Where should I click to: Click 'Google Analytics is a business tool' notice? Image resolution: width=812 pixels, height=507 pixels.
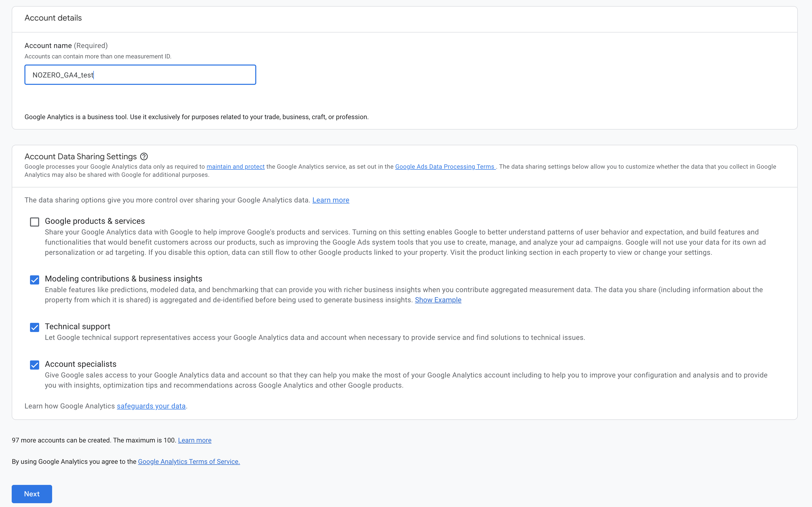point(196,117)
